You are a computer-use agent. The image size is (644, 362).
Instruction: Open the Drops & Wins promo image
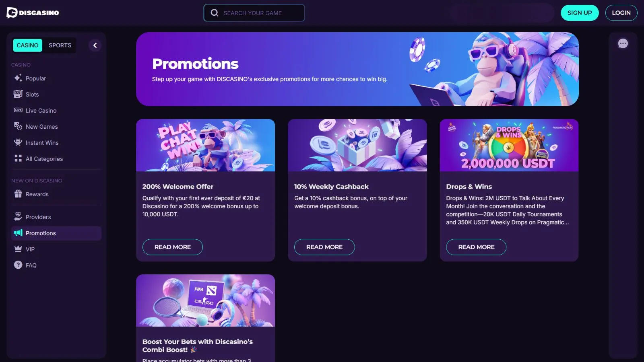pos(509,145)
